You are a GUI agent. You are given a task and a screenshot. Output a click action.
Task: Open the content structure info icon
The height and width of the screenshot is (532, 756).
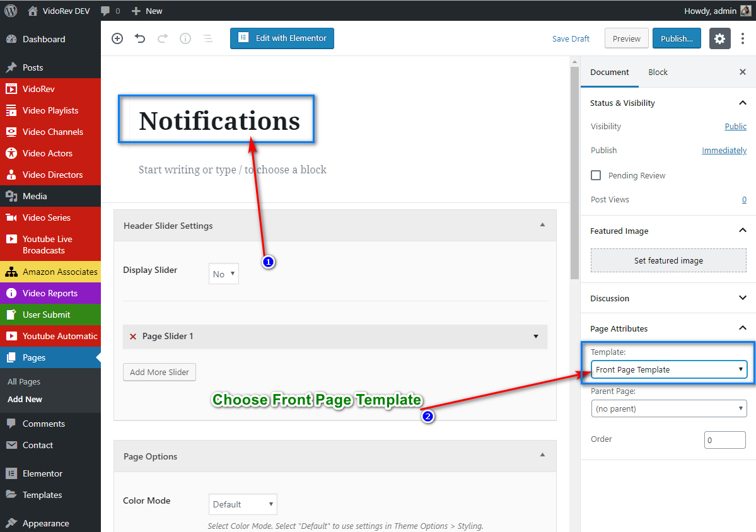click(185, 38)
